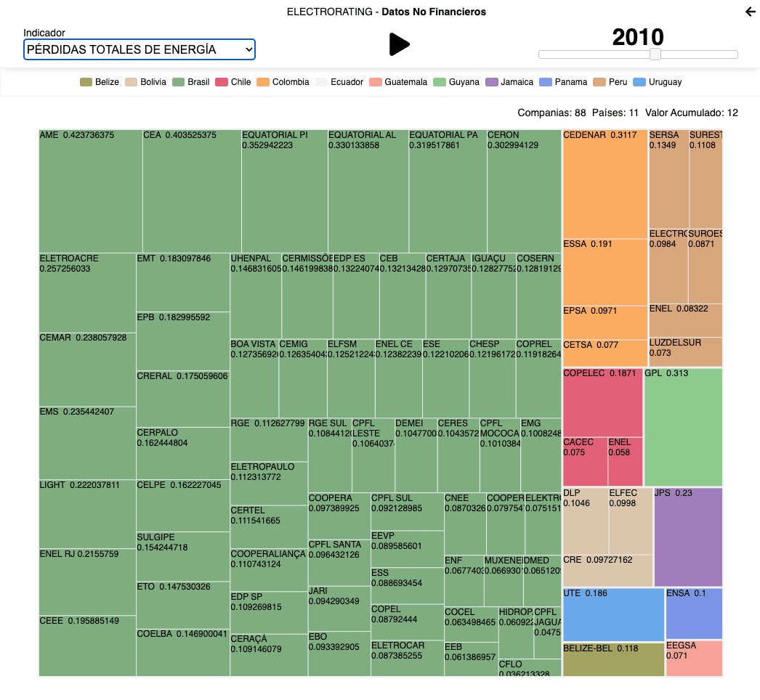Click the BELIZE-BEL 0.118 tile

point(614,660)
